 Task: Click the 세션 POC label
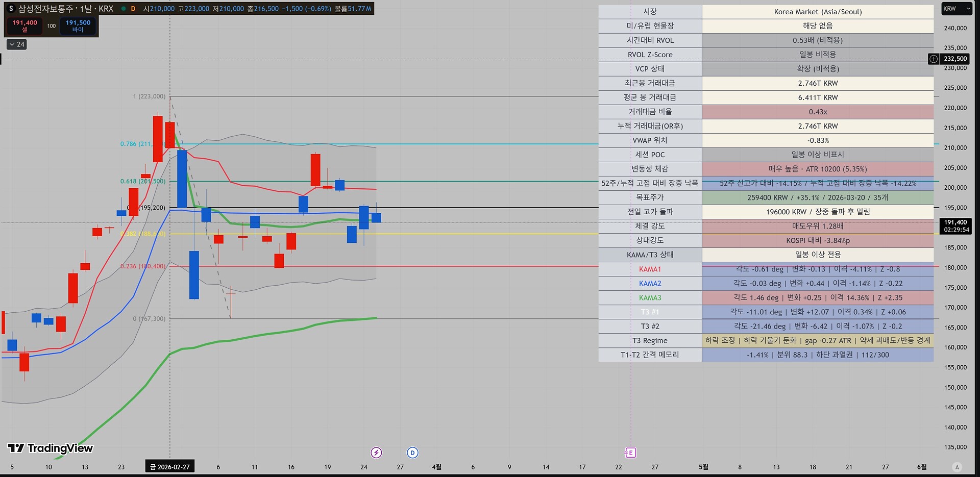click(x=650, y=155)
